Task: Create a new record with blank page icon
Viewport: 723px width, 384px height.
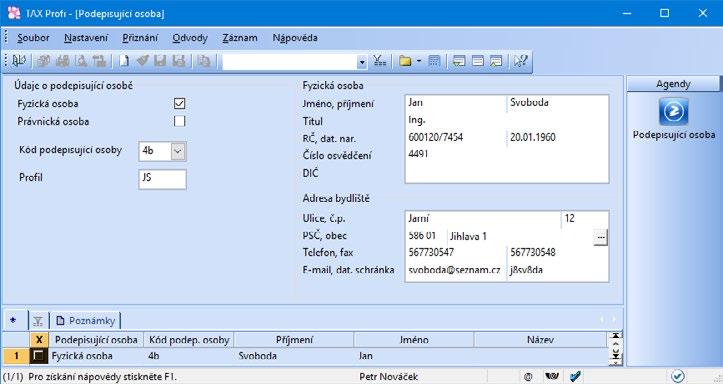Action: click(124, 61)
